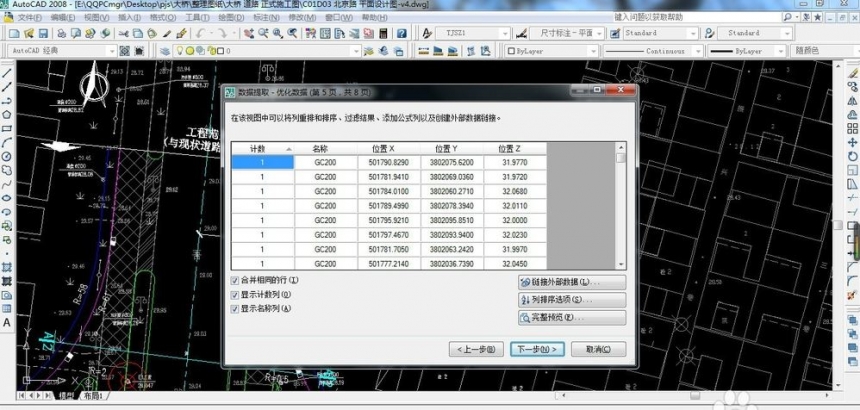Switch to the 布局1 layout tab
The height and width of the screenshot is (410, 860).
tap(95, 395)
